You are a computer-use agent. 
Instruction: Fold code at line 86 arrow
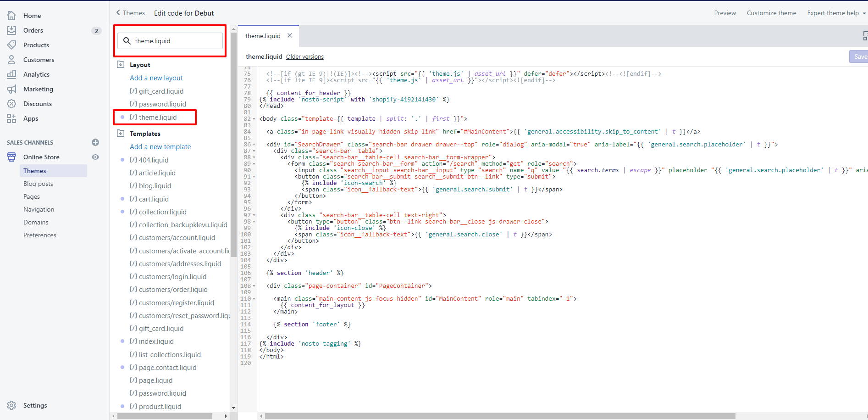click(254, 145)
